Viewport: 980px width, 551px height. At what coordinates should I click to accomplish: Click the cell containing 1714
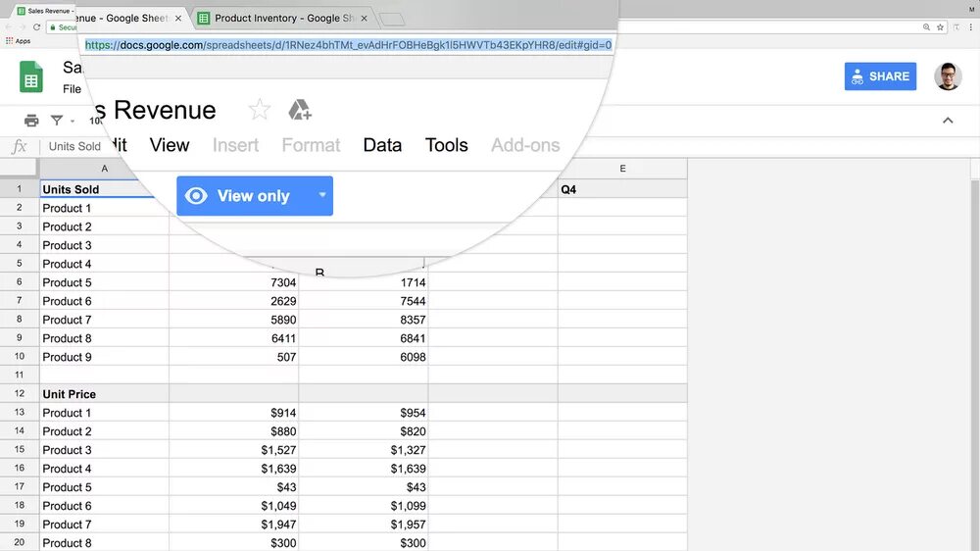click(364, 282)
